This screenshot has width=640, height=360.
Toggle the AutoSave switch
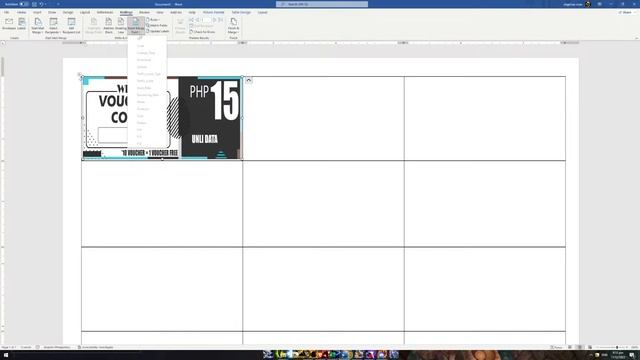tap(24, 4)
